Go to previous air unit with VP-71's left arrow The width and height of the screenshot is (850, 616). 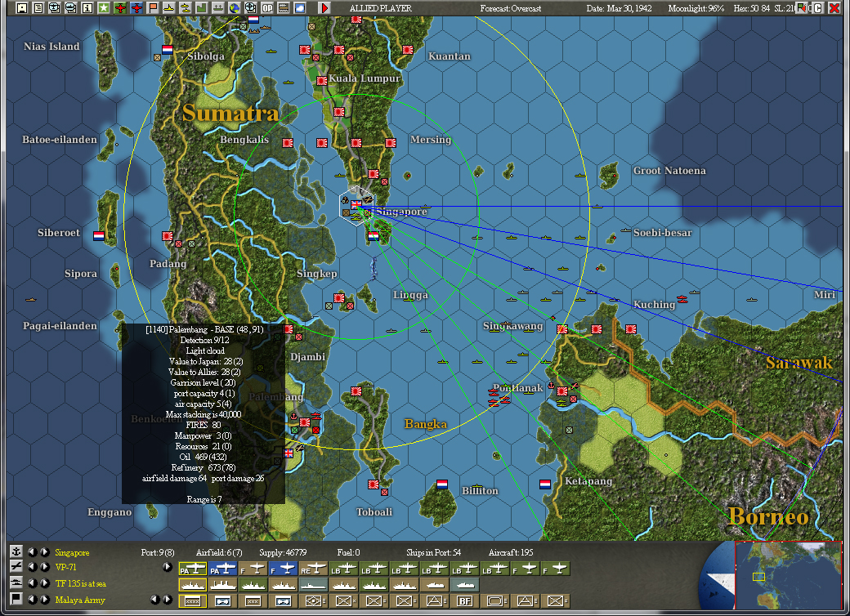(x=33, y=567)
